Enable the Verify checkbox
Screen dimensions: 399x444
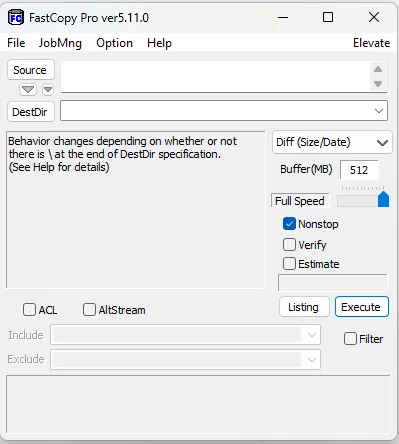click(289, 245)
